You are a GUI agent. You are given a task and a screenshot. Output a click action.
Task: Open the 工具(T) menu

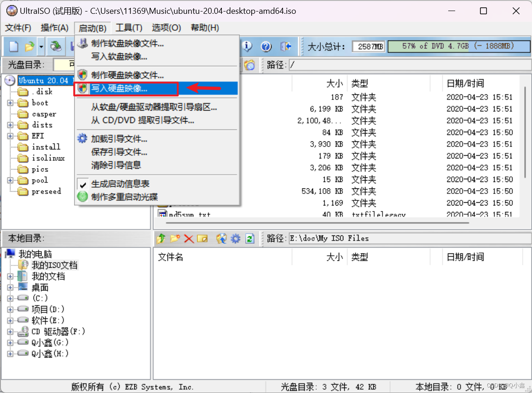pyautogui.click(x=129, y=28)
